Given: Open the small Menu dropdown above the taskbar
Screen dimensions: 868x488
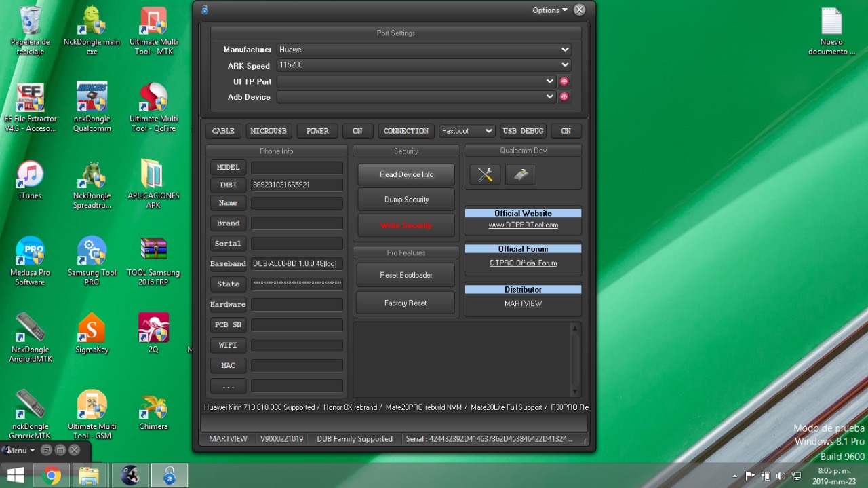Looking at the screenshot, I should [x=21, y=450].
